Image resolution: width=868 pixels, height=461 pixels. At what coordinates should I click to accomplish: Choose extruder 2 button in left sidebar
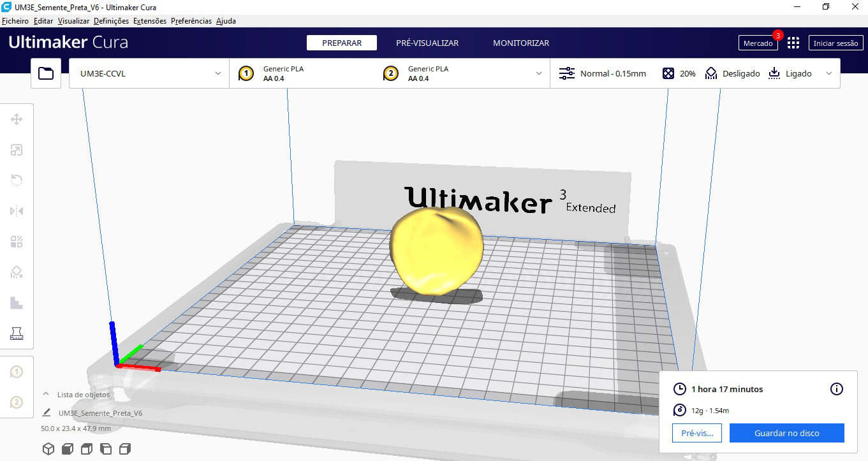click(17, 402)
